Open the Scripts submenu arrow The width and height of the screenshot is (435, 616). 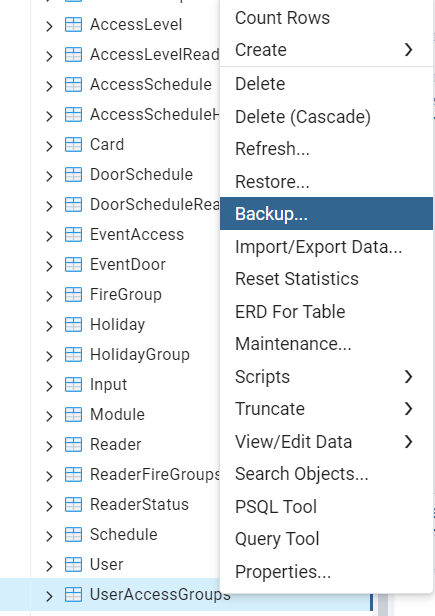409,376
